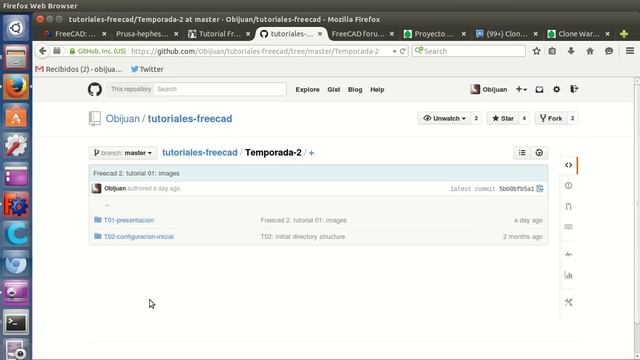Open Terminal from Ubuntu launcher
The width and height of the screenshot is (640, 360).
point(16,323)
